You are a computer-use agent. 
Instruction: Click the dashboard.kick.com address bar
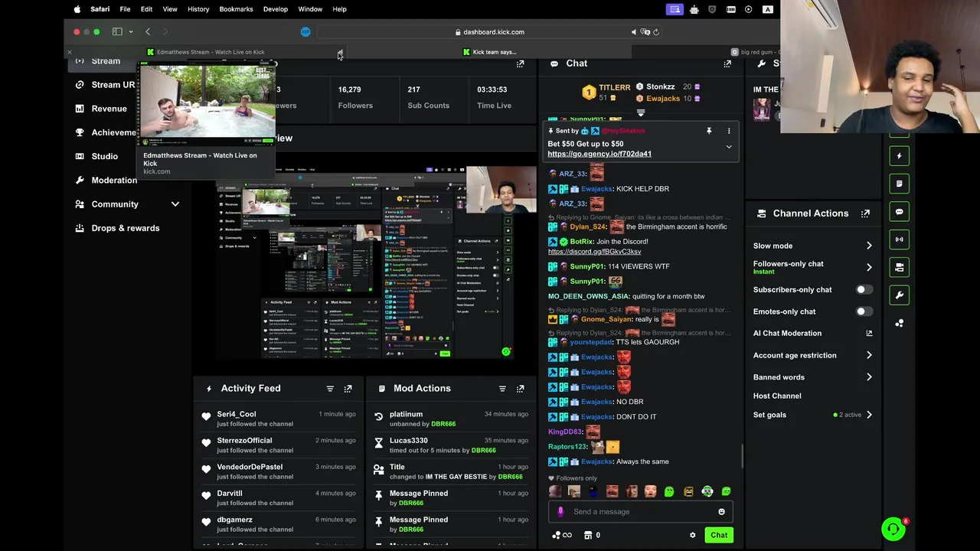pos(490,32)
